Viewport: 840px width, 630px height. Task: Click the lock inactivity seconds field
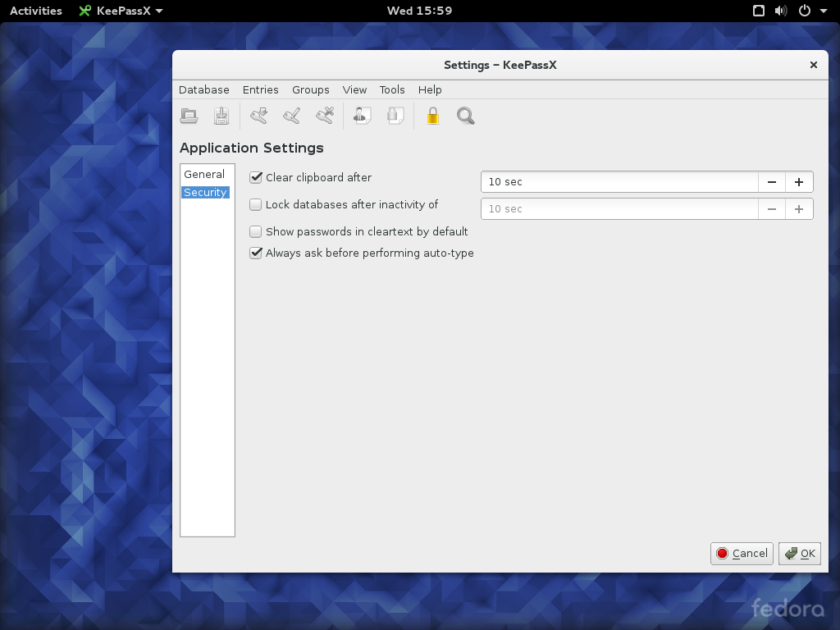[620, 209]
